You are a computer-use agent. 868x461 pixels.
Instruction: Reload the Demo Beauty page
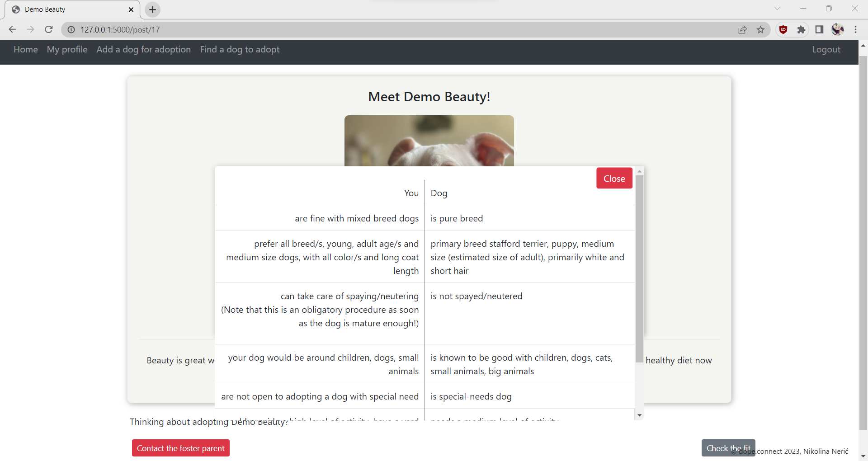point(48,29)
